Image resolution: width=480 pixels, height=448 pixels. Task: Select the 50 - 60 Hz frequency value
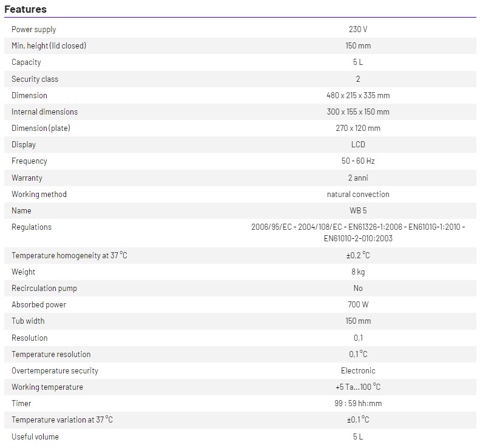pyautogui.click(x=358, y=161)
